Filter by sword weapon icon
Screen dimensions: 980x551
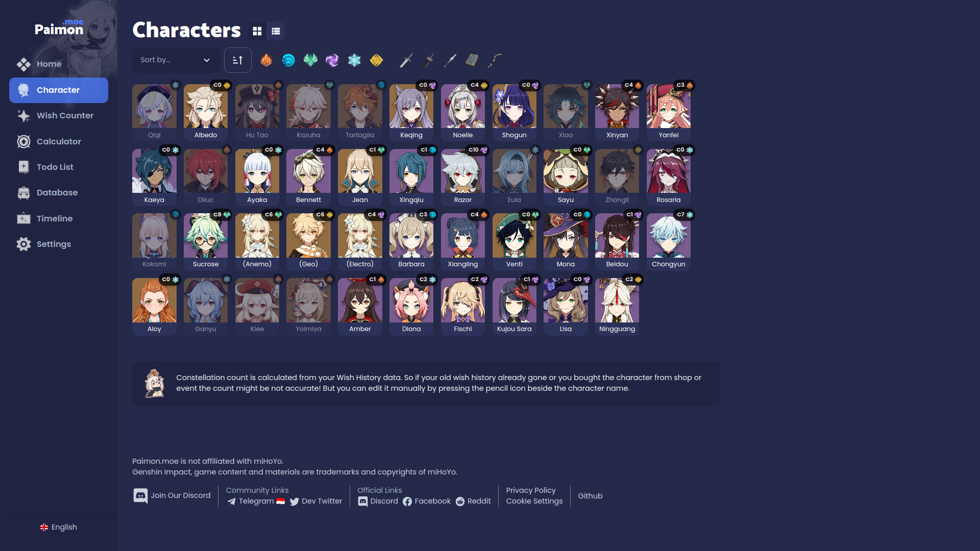[406, 60]
